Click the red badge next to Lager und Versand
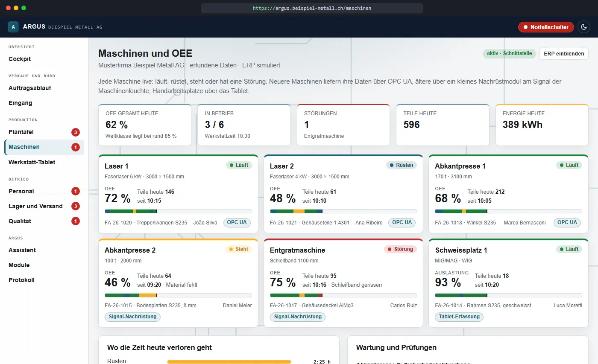Viewport: 598px width, 364px height. [76, 207]
